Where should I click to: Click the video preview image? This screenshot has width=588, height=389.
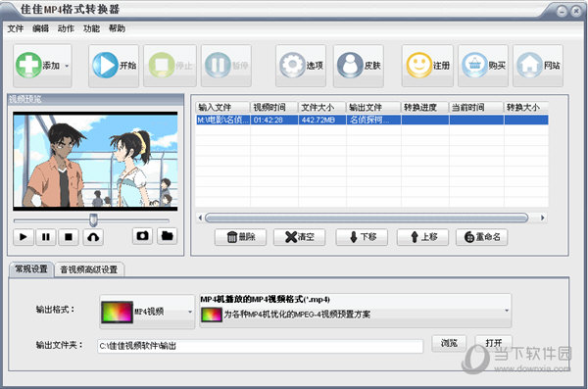tap(95, 161)
